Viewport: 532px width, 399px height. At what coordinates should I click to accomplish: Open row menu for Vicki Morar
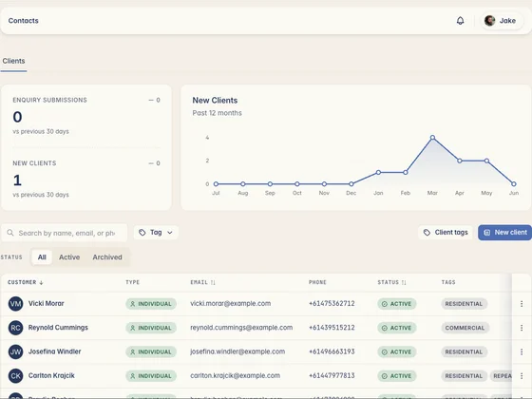(522, 304)
